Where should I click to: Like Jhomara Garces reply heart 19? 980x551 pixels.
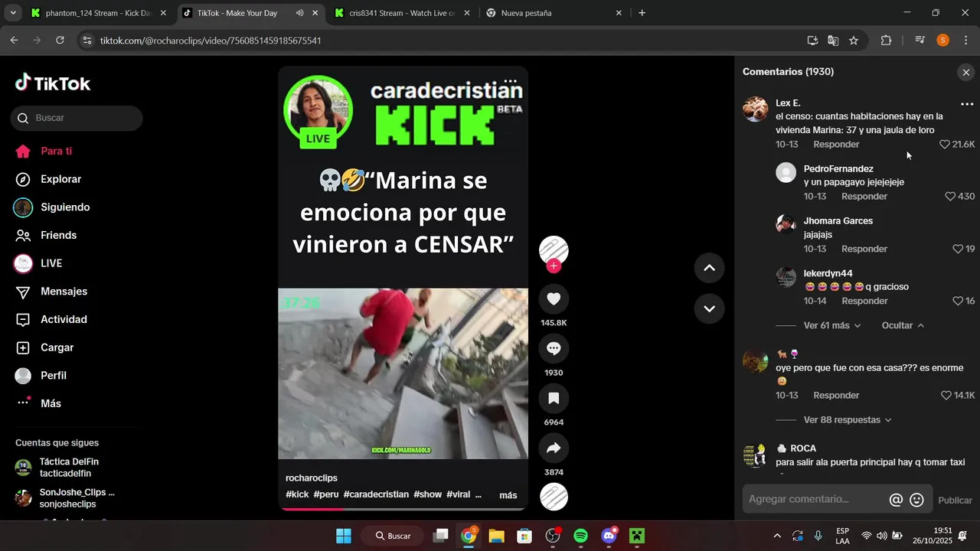957,249
